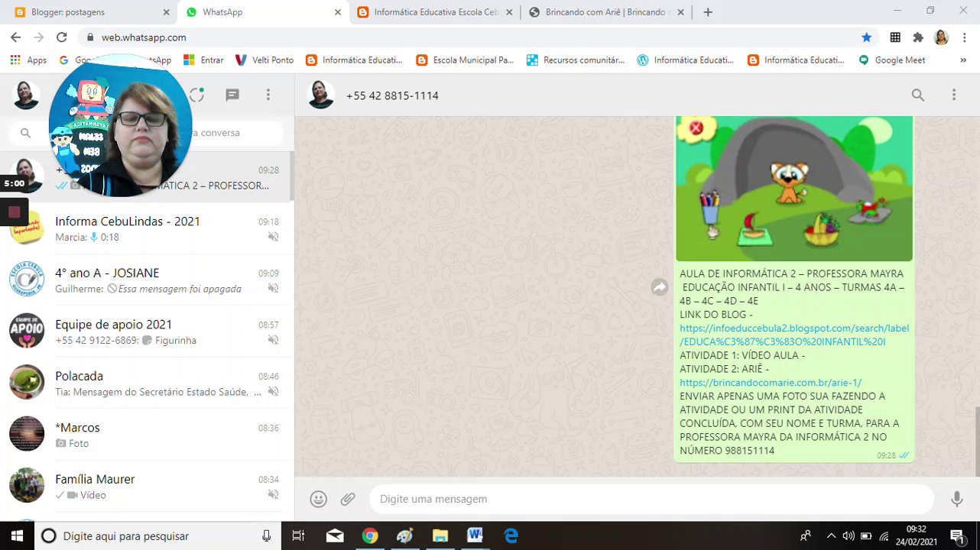This screenshot has height=550, width=980.
Task: Show hidden system tray icons
Action: (831, 535)
